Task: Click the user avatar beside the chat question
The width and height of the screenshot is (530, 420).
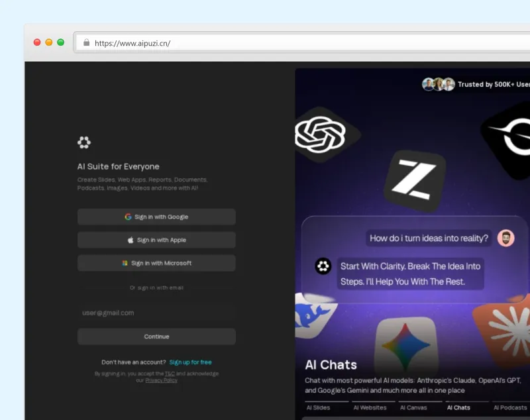Action: [505, 238]
